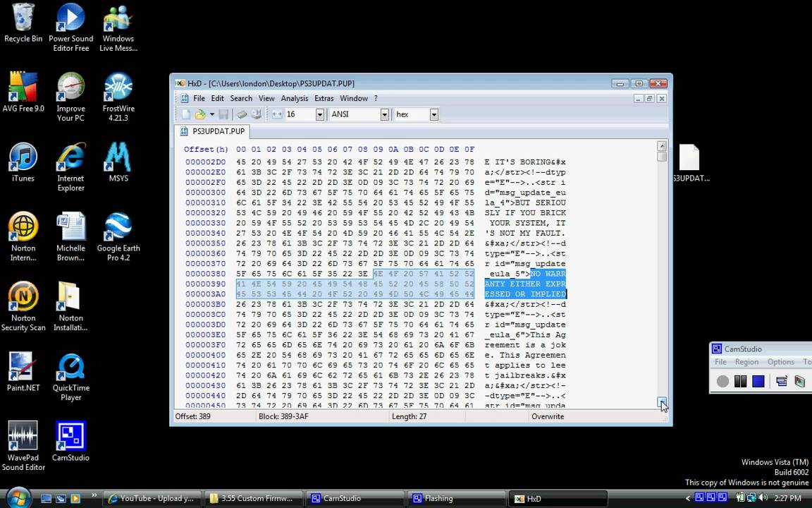Screen dimensions: 812x508
Task: Open the File menu
Action: click(x=199, y=99)
